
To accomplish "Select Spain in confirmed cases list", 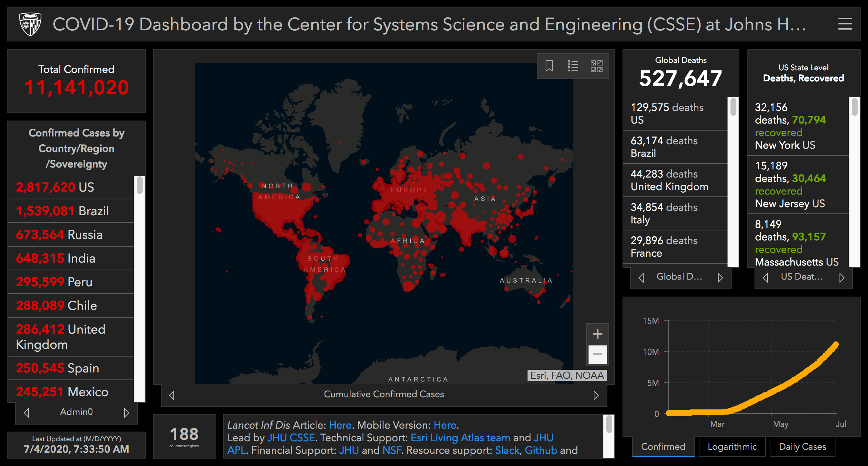I will (71, 368).
